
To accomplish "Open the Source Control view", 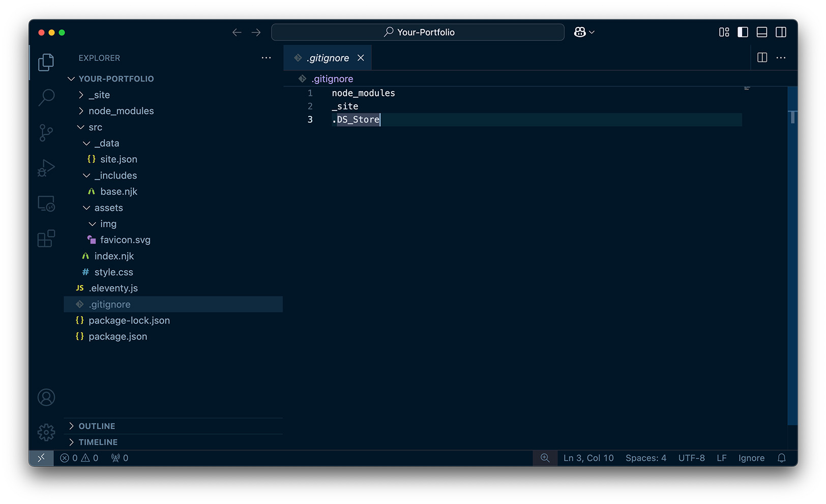I will (46, 133).
